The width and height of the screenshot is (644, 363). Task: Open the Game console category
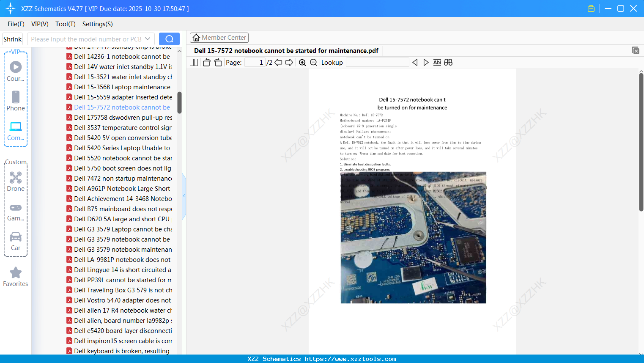pos(16,212)
